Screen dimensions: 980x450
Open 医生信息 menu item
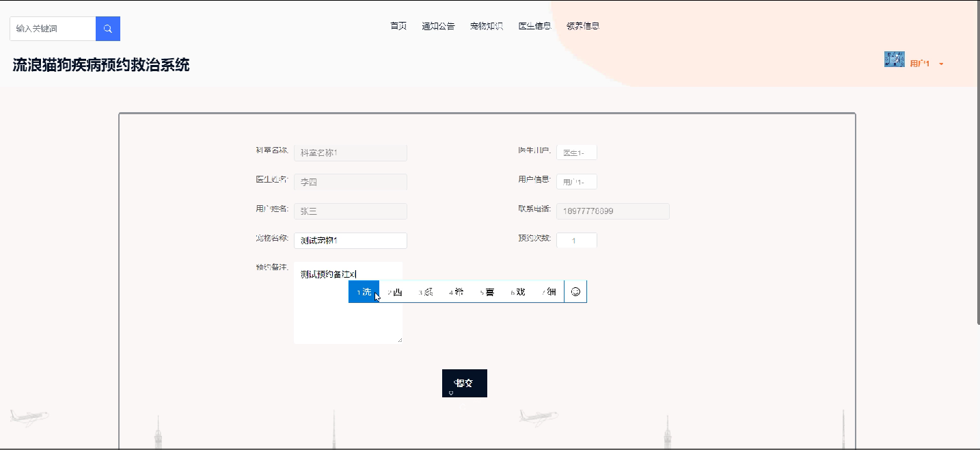[x=535, y=26]
